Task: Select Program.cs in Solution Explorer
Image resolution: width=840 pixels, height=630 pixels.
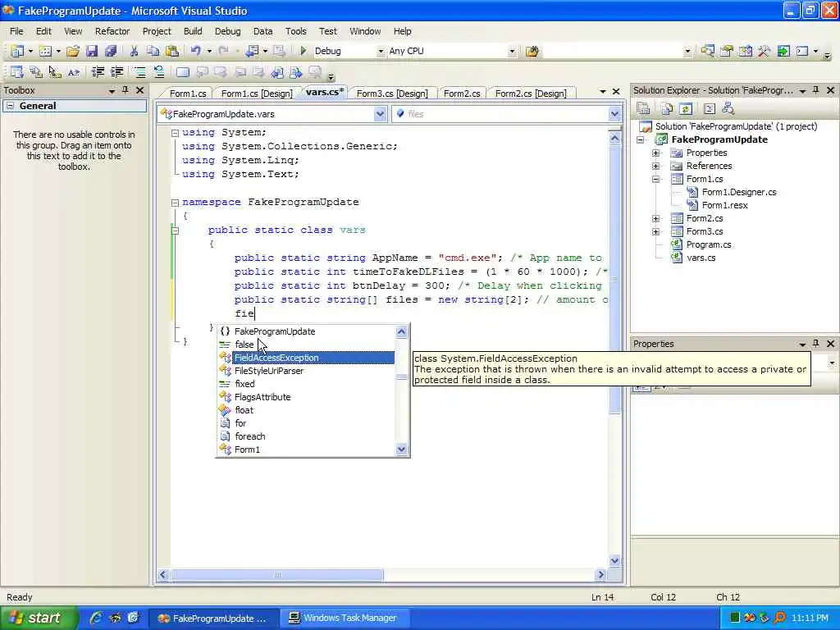Action: tap(709, 244)
